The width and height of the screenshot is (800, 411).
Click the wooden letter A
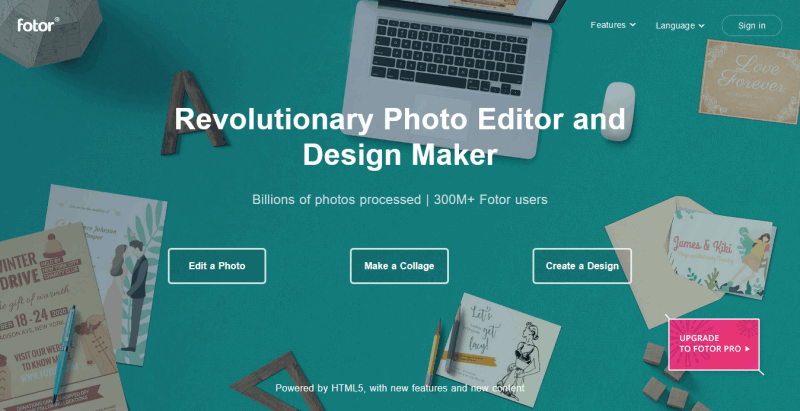coord(192,112)
